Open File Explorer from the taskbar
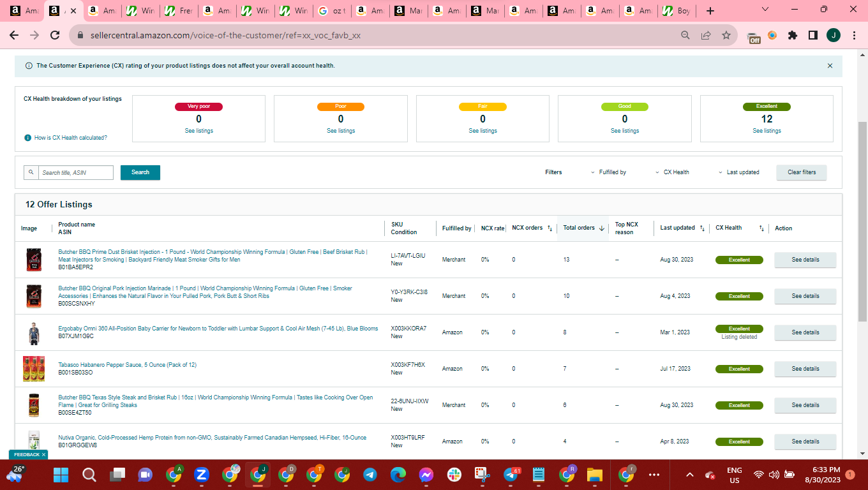868x490 pixels. click(595, 475)
